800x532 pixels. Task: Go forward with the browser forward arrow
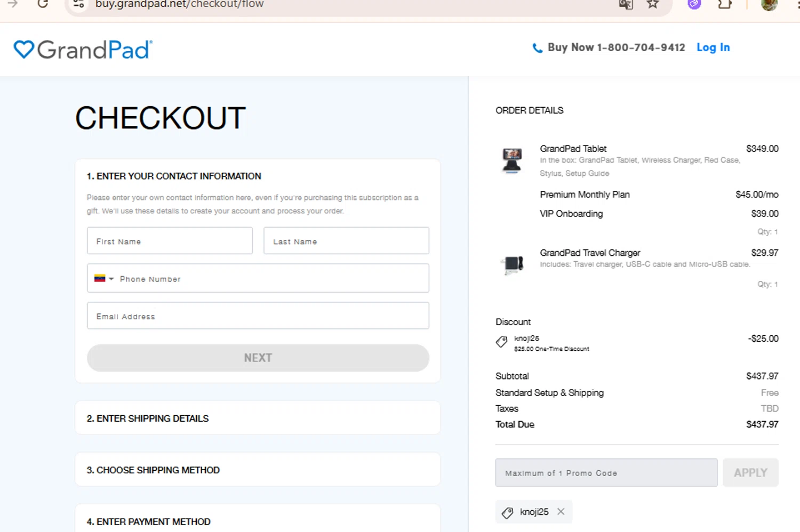13,4
